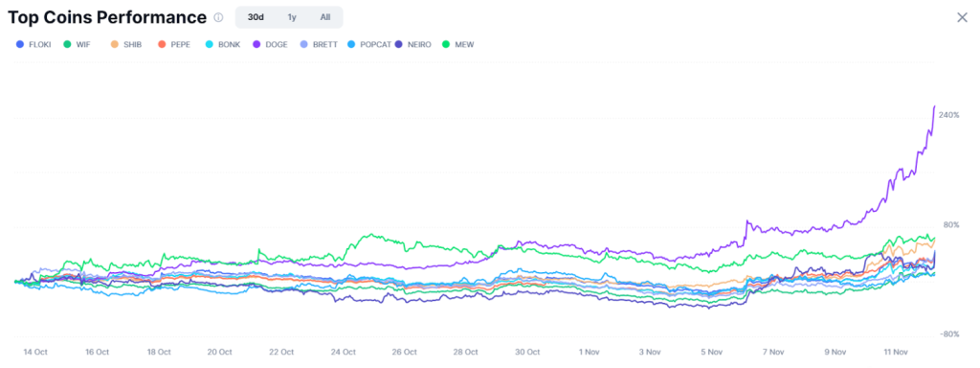Viewport: 980px width, 368px height.
Task: Click the 14 Oct x-axis date
Action: pos(35,352)
